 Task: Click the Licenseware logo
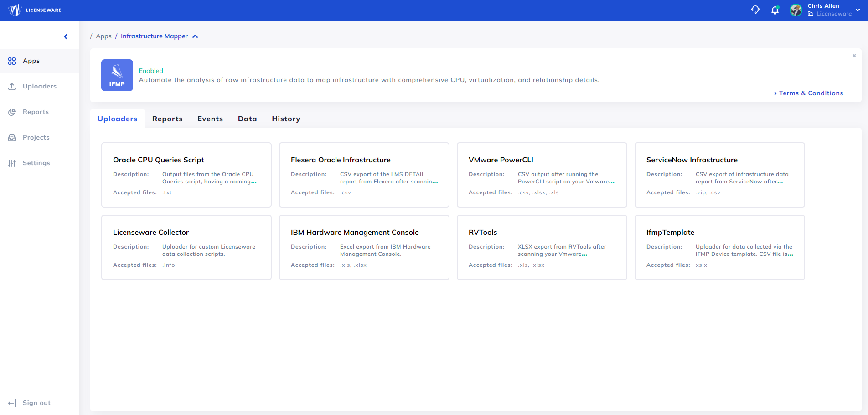click(35, 10)
